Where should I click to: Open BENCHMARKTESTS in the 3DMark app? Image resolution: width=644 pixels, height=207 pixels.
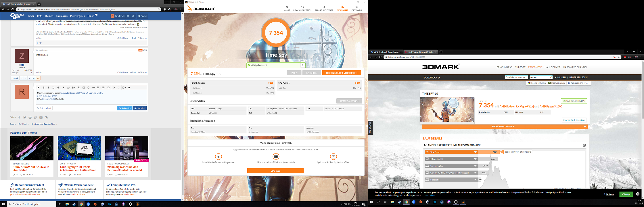point(302,9)
